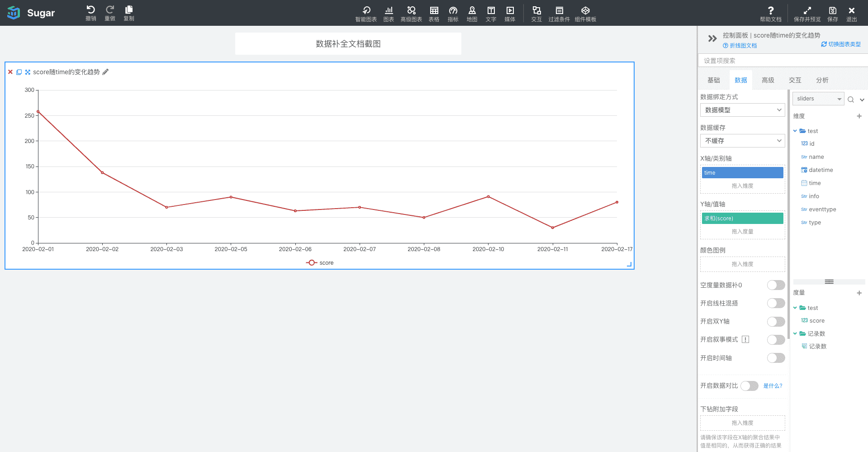Image resolution: width=868 pixels, height=452 pixels.
Task: Open the smart chart (智能图表) tool
Action: tap(366, 11)
